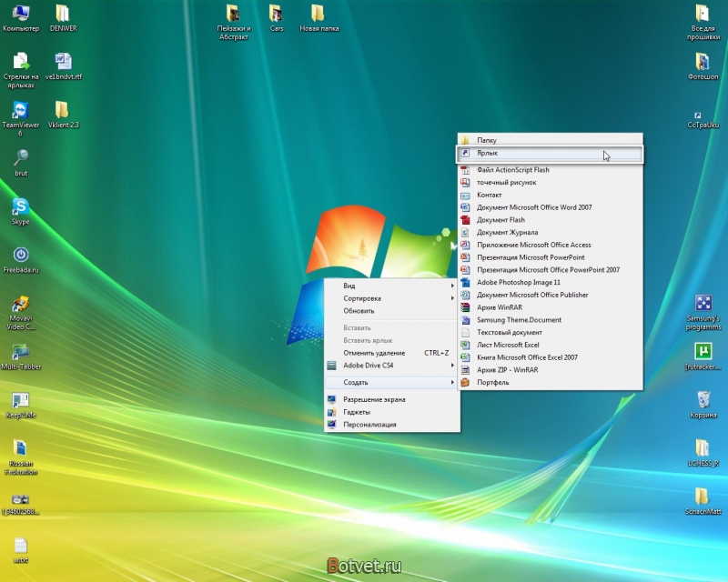
Task: Choose Отменить удаление in the context menu
Action: 392,353
